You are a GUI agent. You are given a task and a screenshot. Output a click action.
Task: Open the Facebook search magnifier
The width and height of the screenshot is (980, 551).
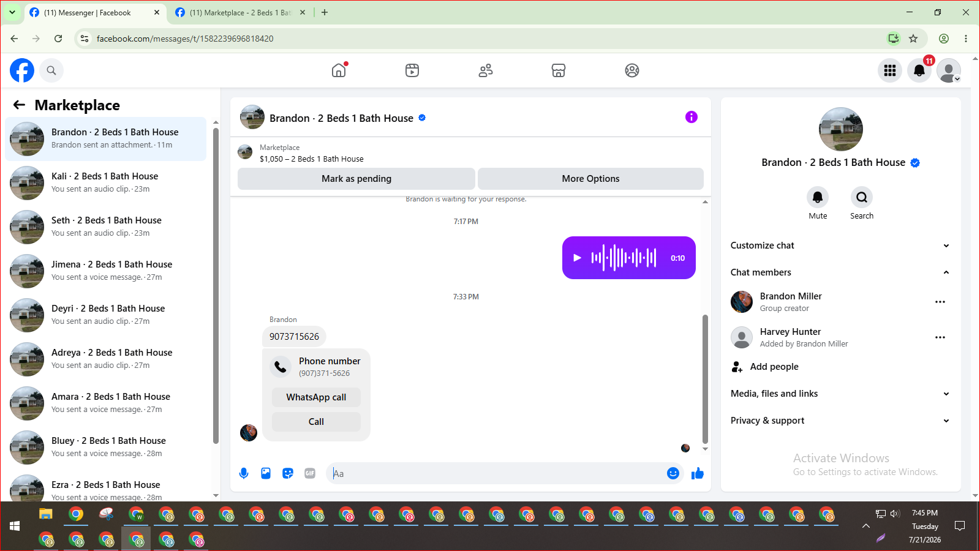click(x=51, y=70)
